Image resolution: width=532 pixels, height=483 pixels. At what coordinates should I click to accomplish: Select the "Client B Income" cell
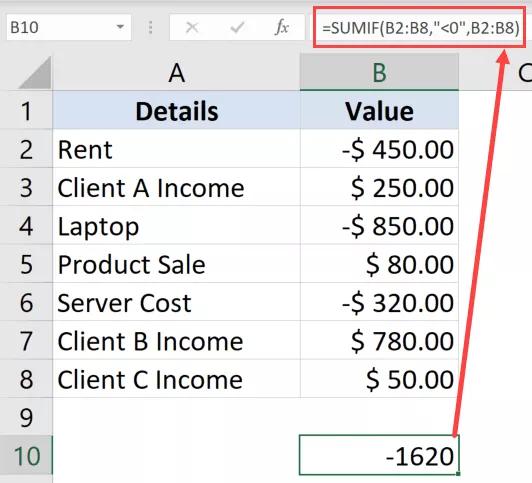pos(176,341)
